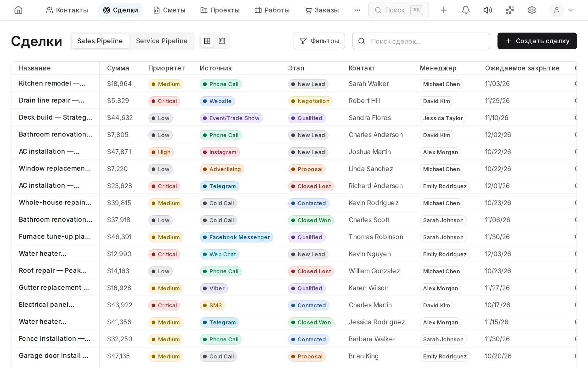Image resolution: width=588 pixels, height=368 pixels.
Task: Open the Garage door install deal
Action: coord(54,356)
